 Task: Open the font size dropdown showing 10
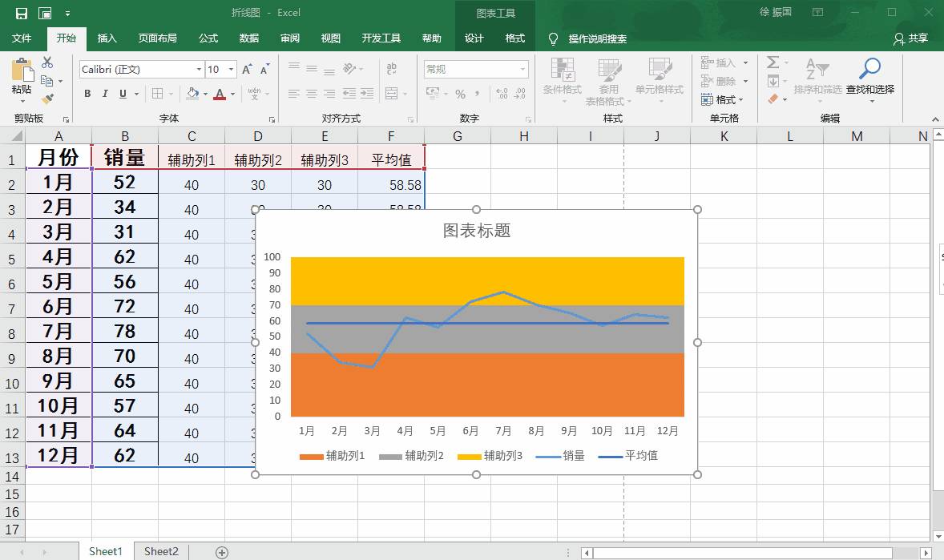(x=231, y=69)
